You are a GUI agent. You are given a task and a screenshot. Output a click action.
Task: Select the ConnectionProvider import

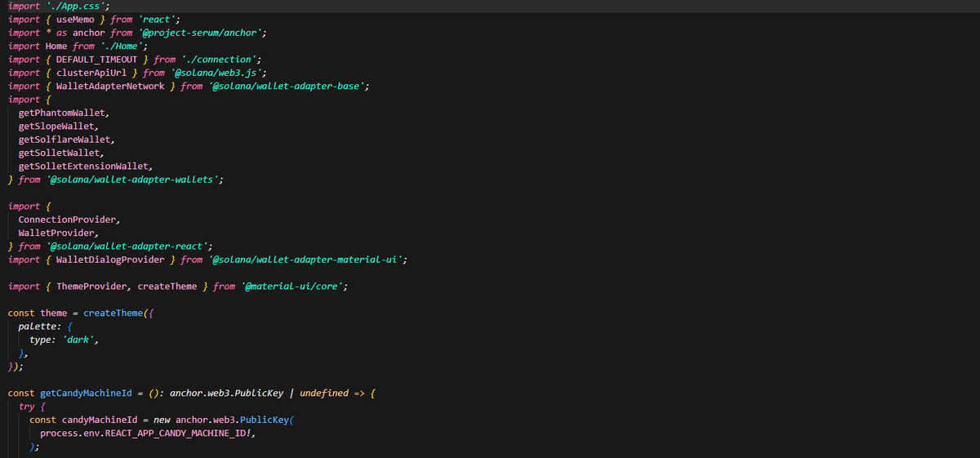click(x=67, y=219)
